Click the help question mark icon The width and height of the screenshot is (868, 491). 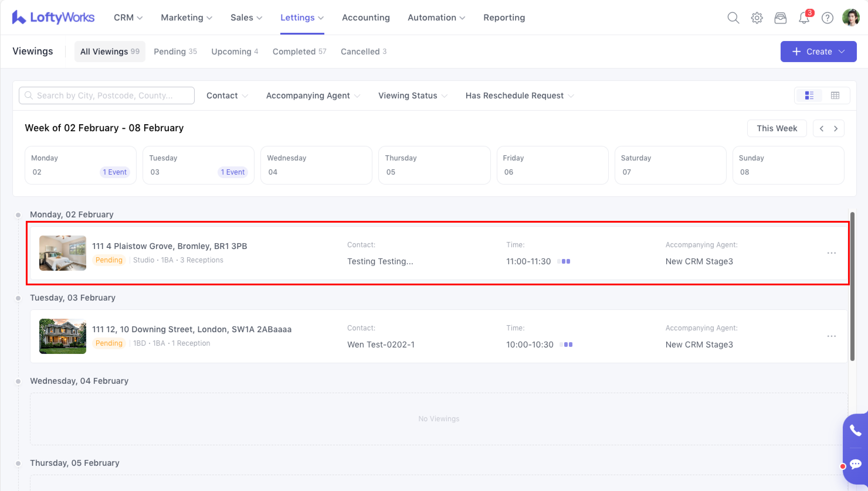tap(827, 18)
